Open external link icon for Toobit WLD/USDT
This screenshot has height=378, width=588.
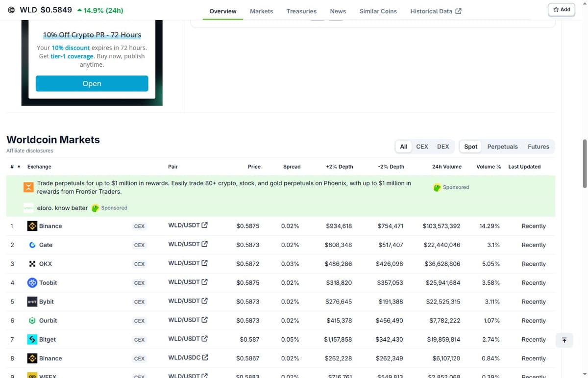pyautogui.click(x=204, y=282)
